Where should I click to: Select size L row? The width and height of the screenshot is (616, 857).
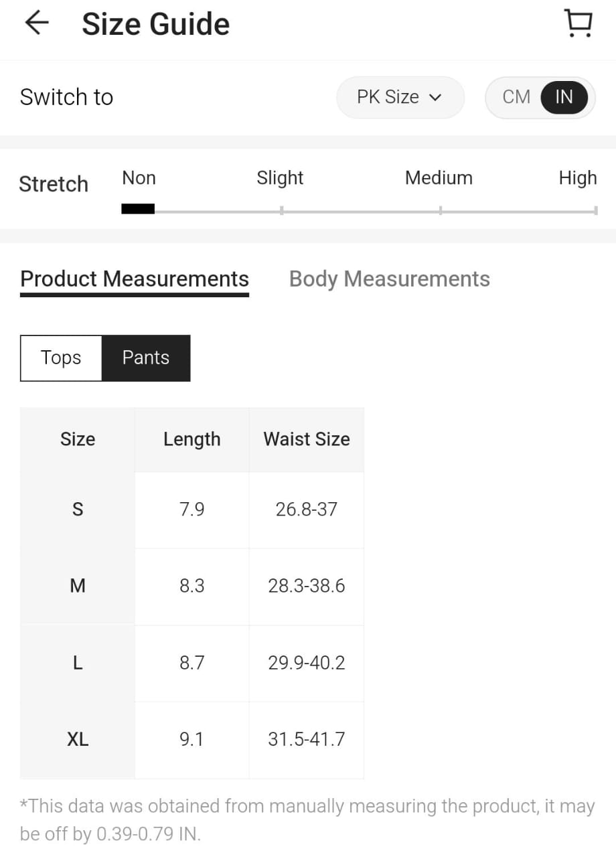click(78, 663)
